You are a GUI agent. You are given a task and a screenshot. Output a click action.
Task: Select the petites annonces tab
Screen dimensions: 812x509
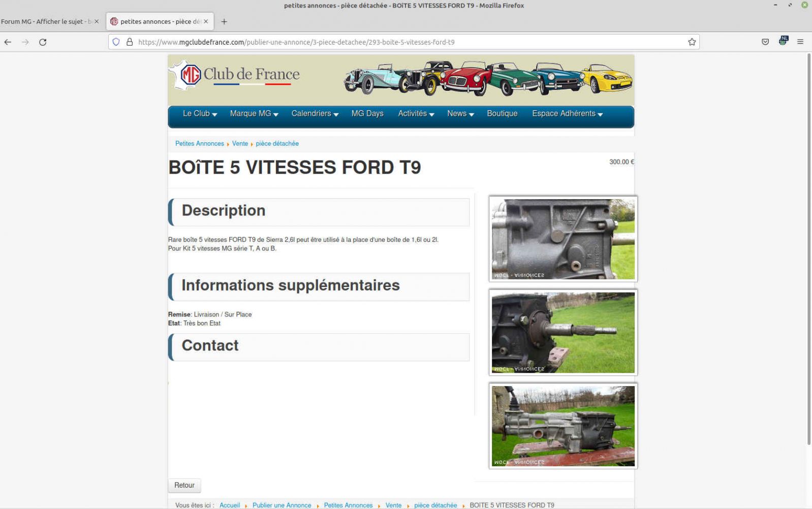[160, 21]
